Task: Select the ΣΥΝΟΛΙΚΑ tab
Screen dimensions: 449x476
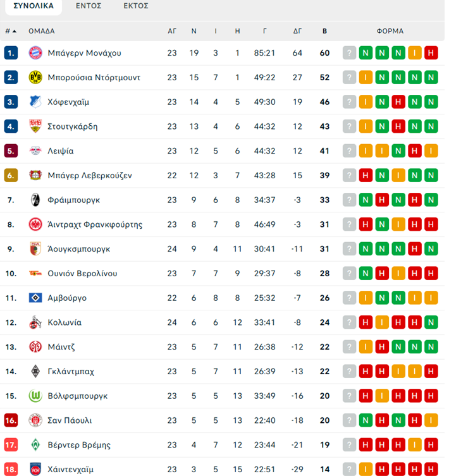Action: (x=33, y=6)
